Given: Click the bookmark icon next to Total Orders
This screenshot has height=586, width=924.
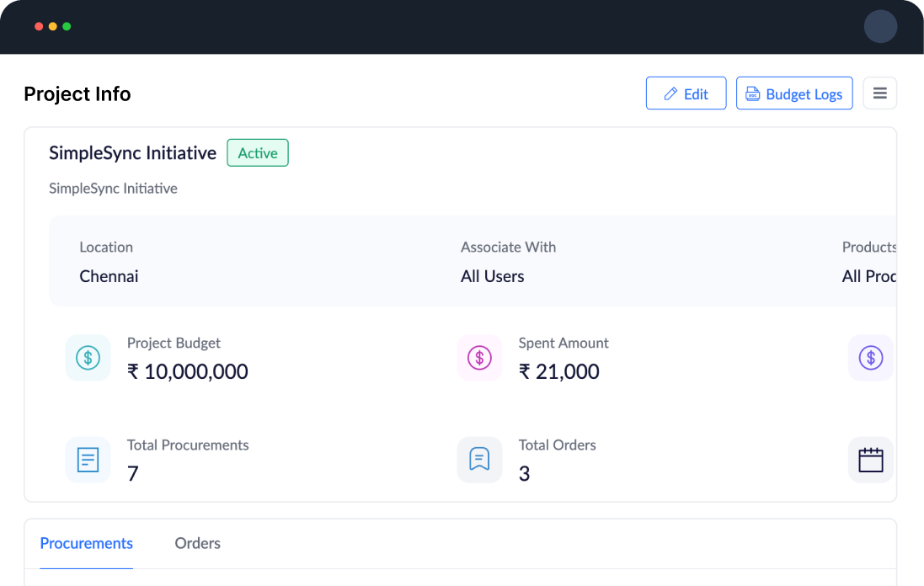Looking at the screenshot, I should [479, 459].
